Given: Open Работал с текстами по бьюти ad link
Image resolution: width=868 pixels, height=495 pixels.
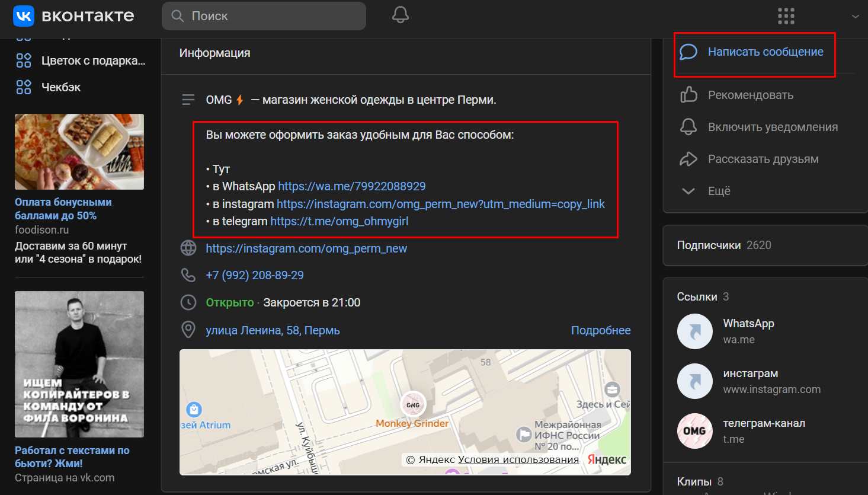Looking at the screenshot, I should 72,456.
